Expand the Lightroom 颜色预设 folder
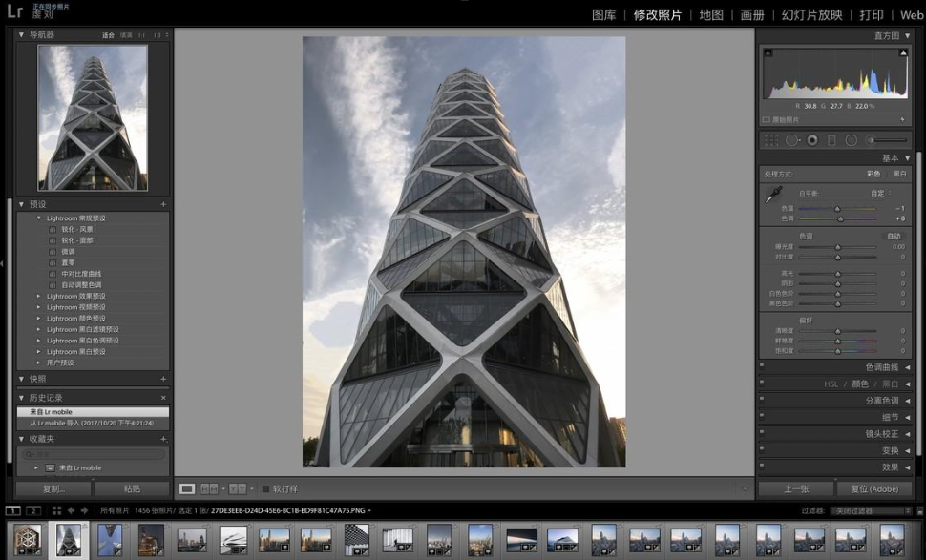The width and height of the screenshot is (926, 560). (39, 319)
